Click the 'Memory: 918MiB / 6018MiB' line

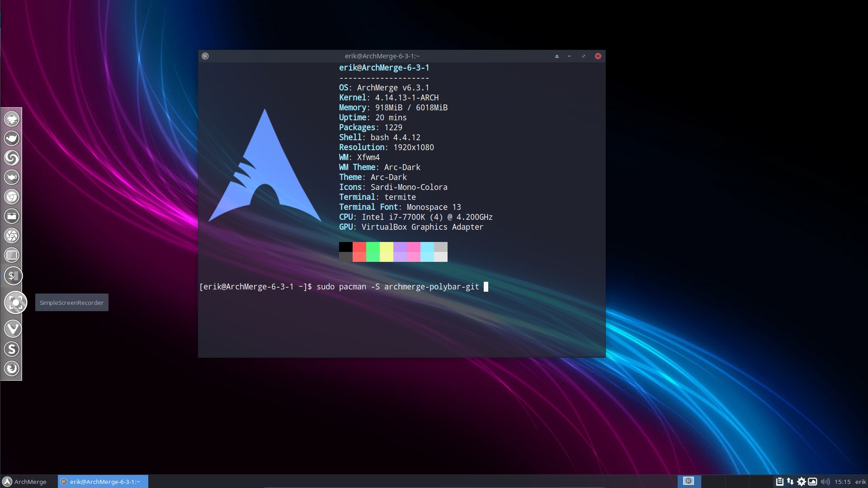[393, 108]
